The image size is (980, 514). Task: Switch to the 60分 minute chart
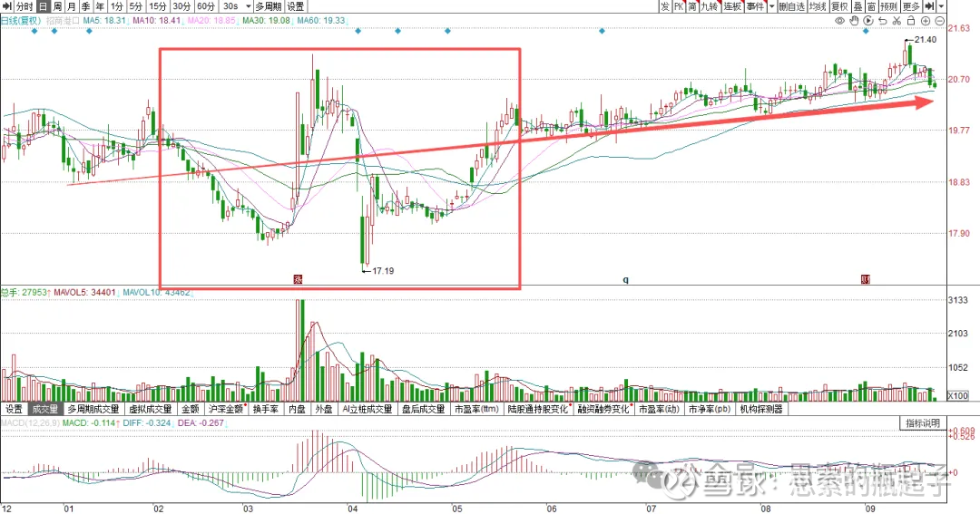206,6
